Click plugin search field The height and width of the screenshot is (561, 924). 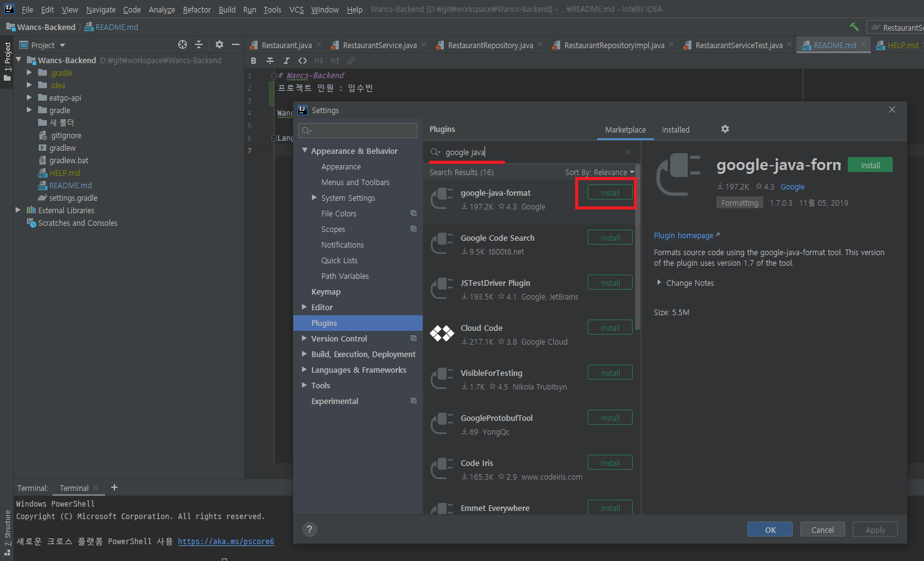531,152
